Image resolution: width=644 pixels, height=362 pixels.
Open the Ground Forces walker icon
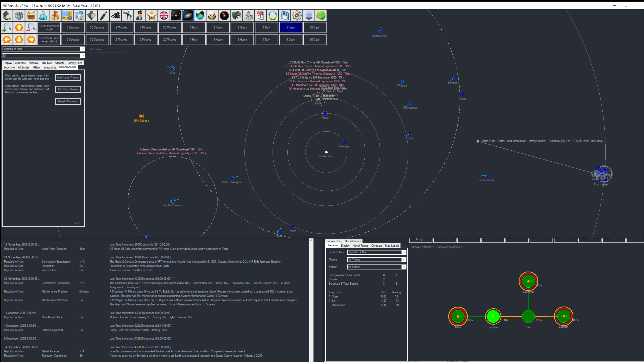click(x=128, y=15)
